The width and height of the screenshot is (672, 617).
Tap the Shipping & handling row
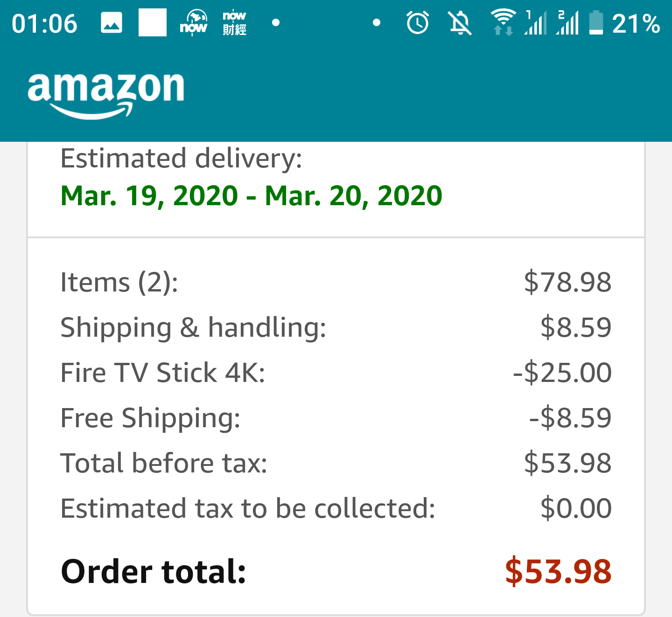pyautogui.click(x=336, y=327)
